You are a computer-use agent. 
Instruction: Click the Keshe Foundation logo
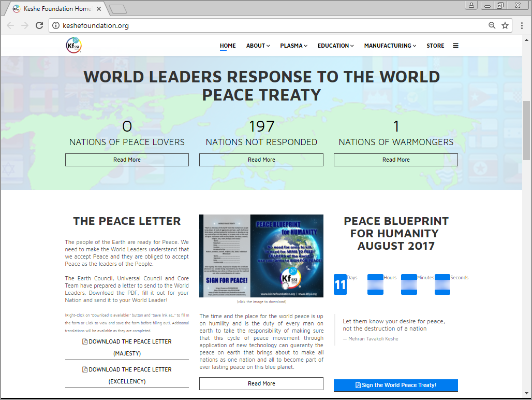[73, 46]
